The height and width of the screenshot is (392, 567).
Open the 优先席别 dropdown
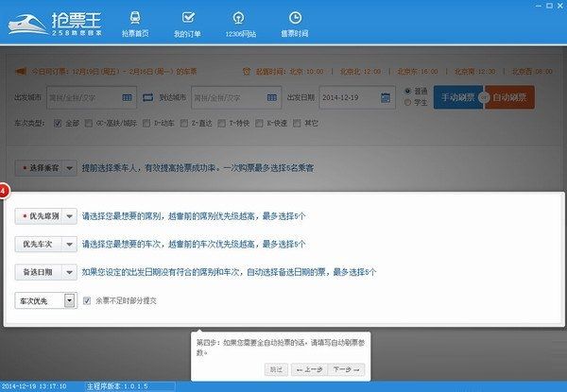[46, 216]
